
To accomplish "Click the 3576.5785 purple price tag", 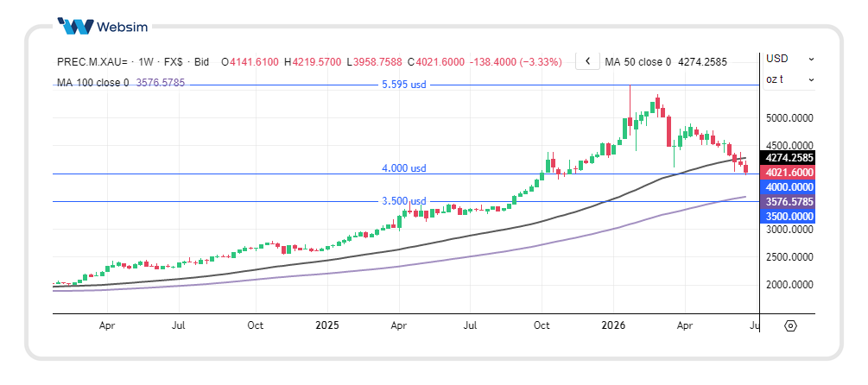I will [x=789, y=201].
